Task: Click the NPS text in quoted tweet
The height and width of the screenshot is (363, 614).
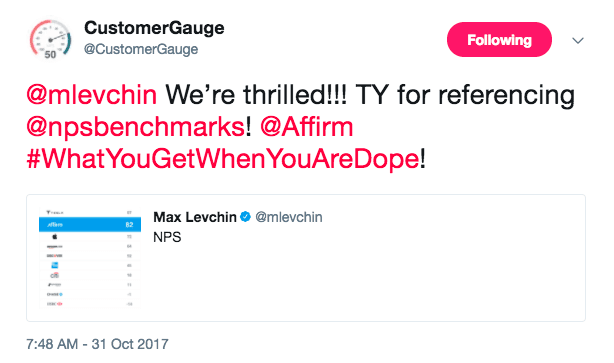Action: [x=167, y=237]
